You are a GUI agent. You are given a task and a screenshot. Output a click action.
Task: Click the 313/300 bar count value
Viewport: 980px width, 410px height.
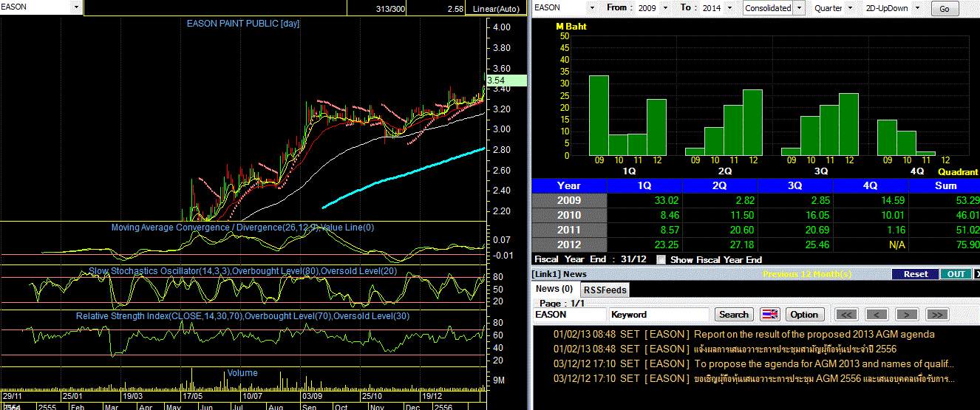pos(389,9)
